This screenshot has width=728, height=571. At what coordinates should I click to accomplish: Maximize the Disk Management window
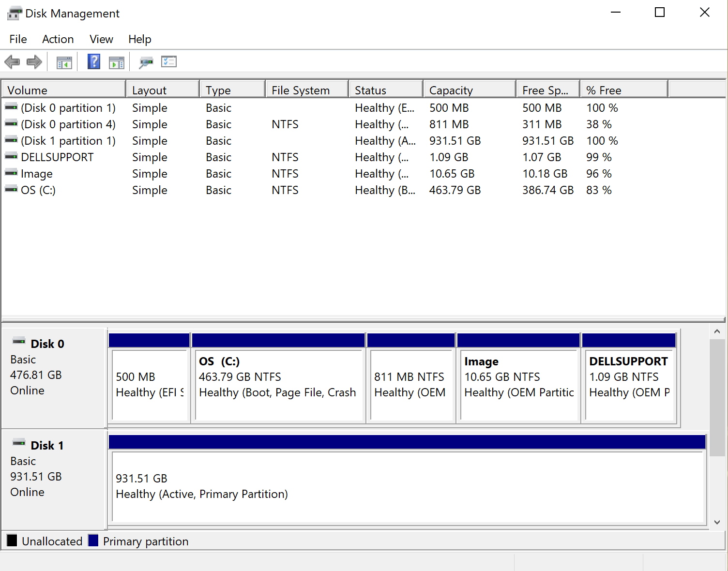tap(660, 13)
